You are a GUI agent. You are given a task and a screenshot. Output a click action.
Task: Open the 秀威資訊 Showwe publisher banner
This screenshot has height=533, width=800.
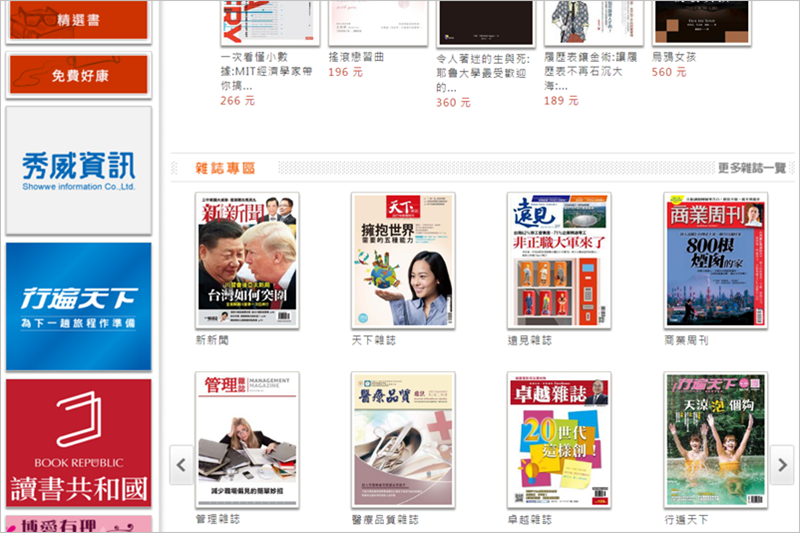point(78,170)
